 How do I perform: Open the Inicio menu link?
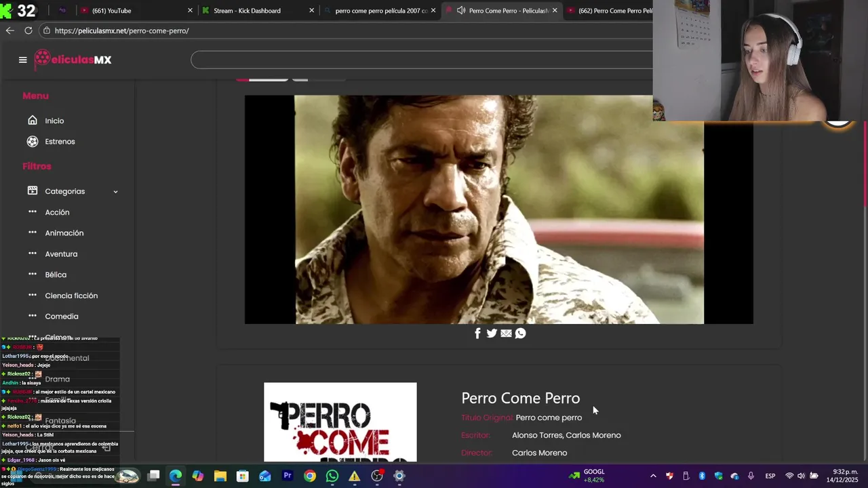54,121
